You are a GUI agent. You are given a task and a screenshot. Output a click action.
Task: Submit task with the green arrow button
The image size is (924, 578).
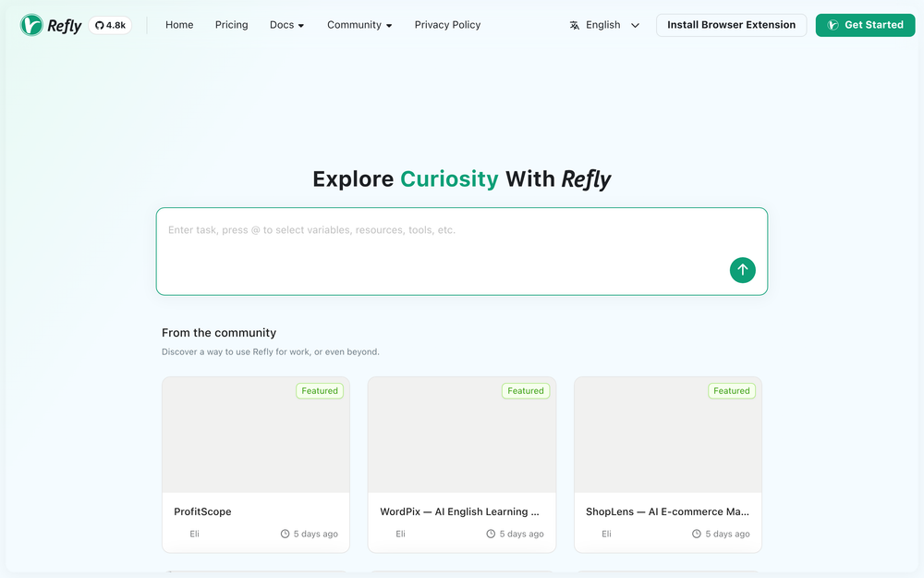tap(743, 270)
